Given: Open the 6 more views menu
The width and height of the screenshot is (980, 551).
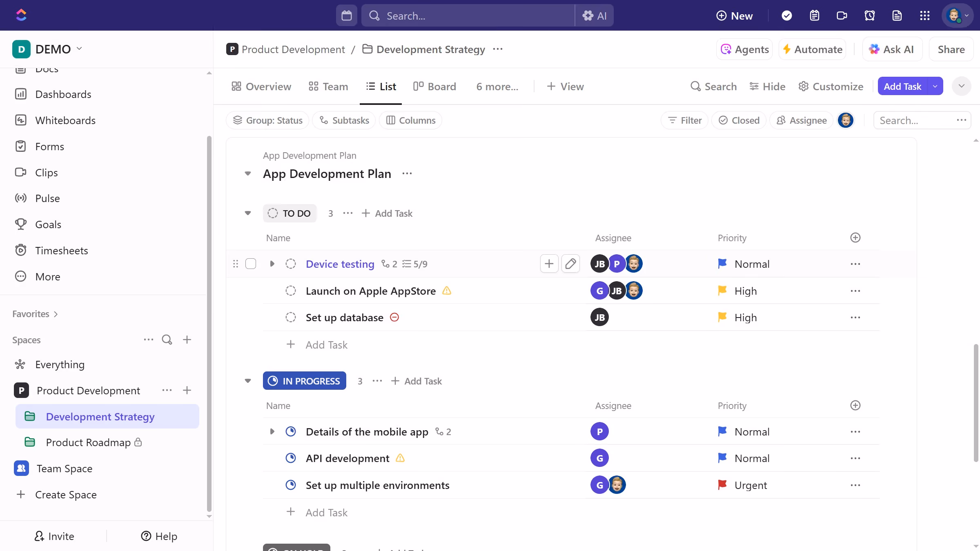Looking at the screenshot, I should 497,87.
